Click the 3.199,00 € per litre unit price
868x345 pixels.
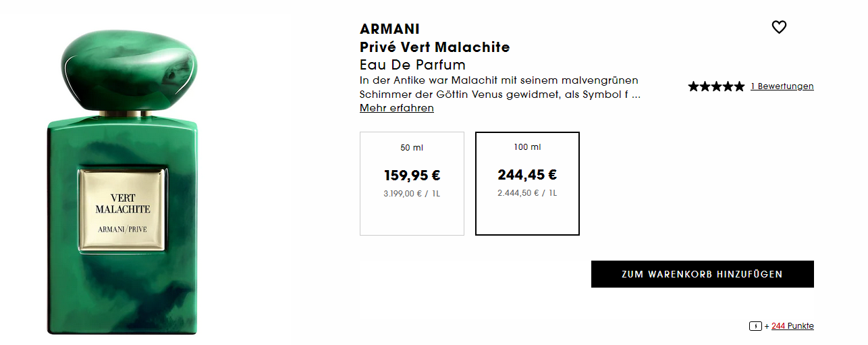pyautogui.click(x=412, y=193)
